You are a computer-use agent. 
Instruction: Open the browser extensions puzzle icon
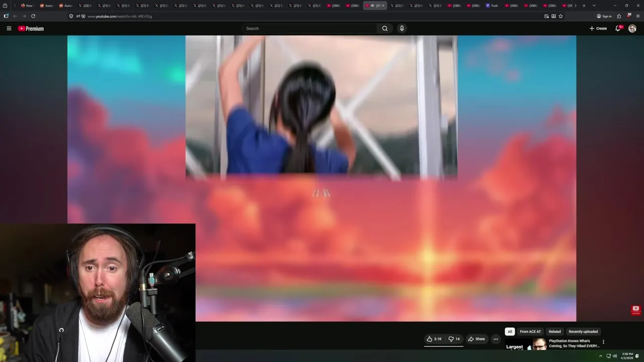[619, 16]
